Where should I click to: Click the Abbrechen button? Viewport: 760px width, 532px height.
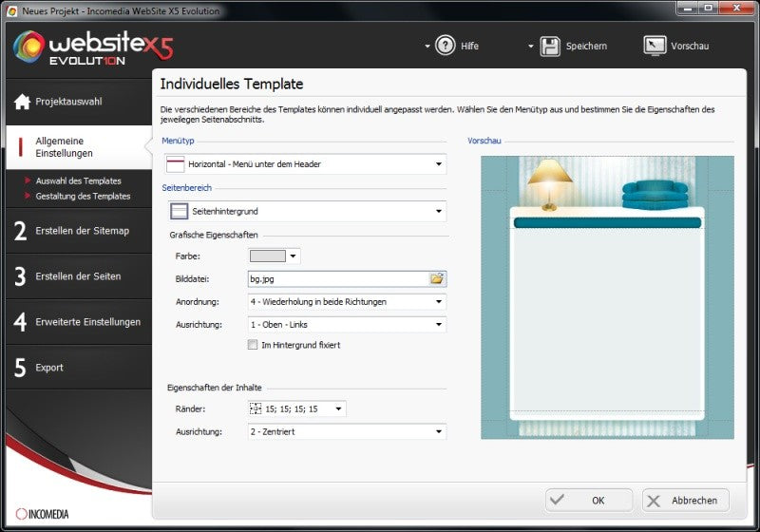point(685,500)
